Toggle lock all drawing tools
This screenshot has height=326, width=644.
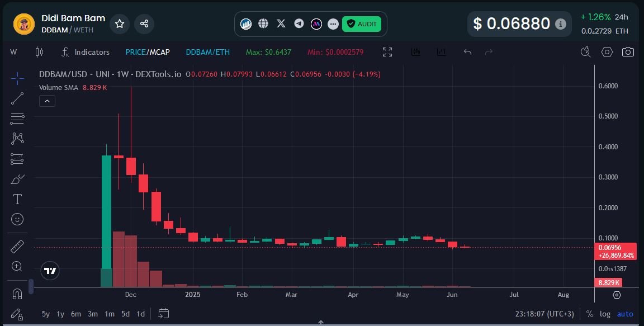17,314
